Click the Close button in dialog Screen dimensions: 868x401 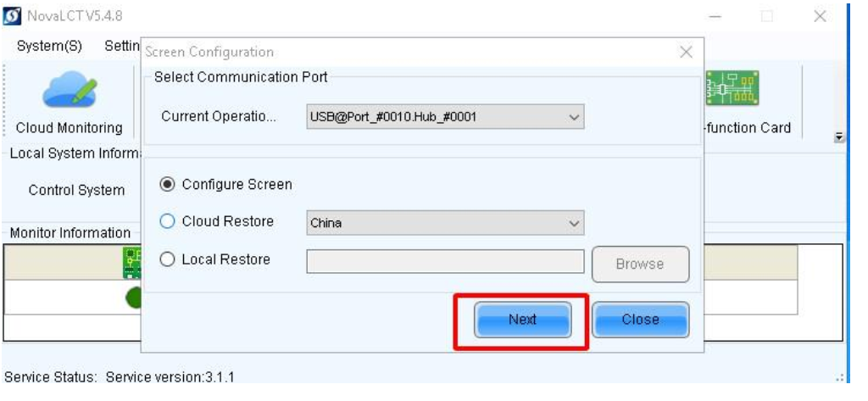[641, 320]
